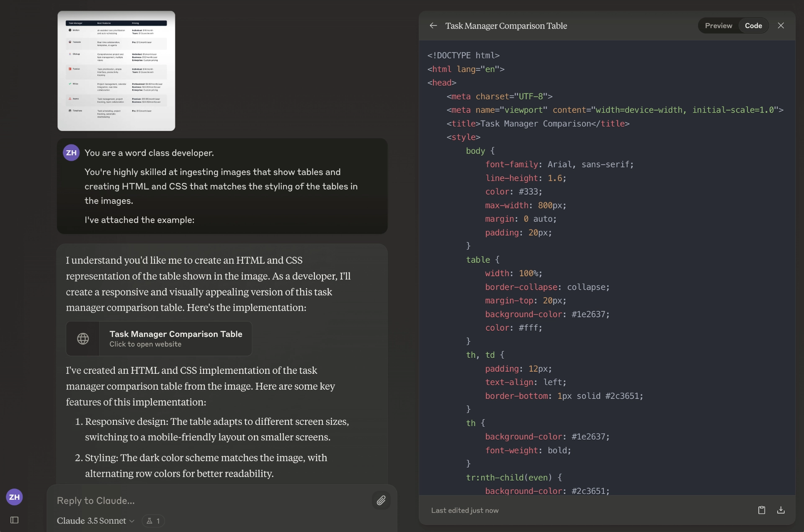Viewport: 804px width, 532px height.
Task: Click the 'tr:nth-child(even) {' code line
Action: (514, 478)
